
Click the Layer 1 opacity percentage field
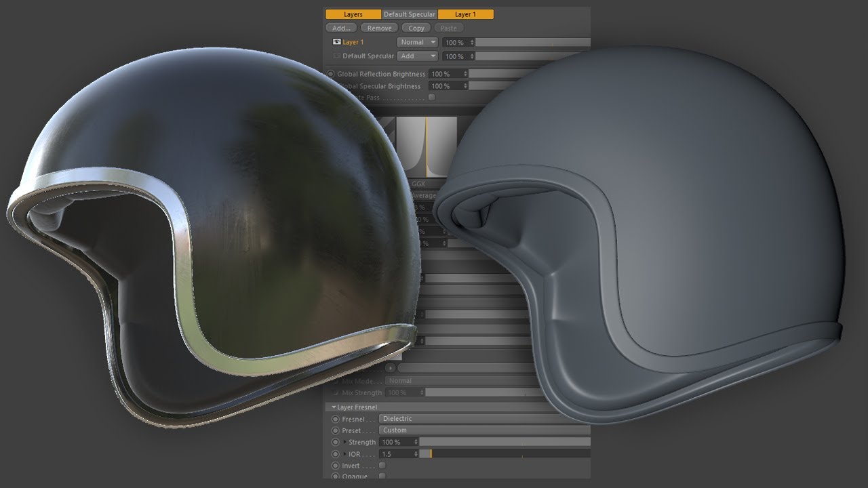pos(458,42)
